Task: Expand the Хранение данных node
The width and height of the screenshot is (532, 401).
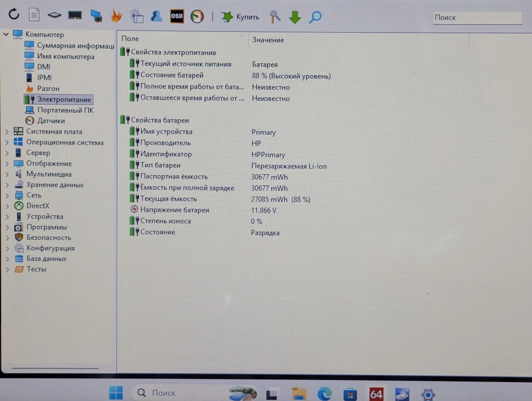Action: click(x=7, y=185)
